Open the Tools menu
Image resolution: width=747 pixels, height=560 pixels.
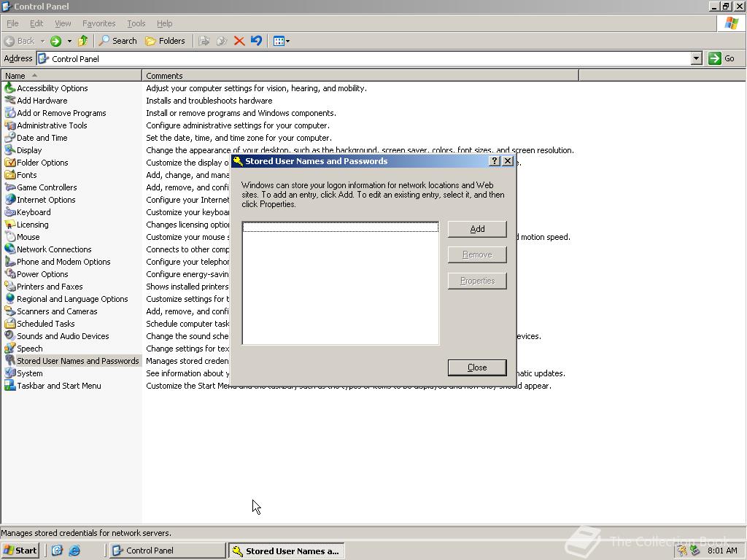pos(136,23)
